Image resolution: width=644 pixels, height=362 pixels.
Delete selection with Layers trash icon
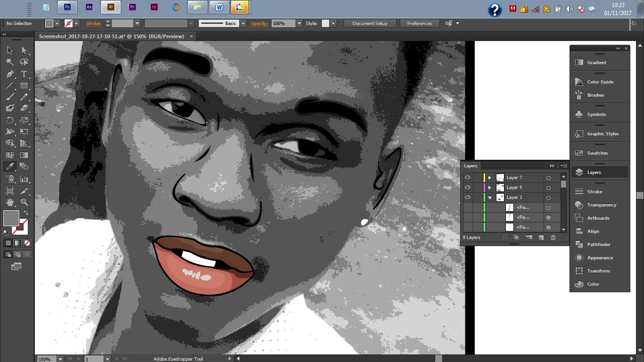point(553,238)
